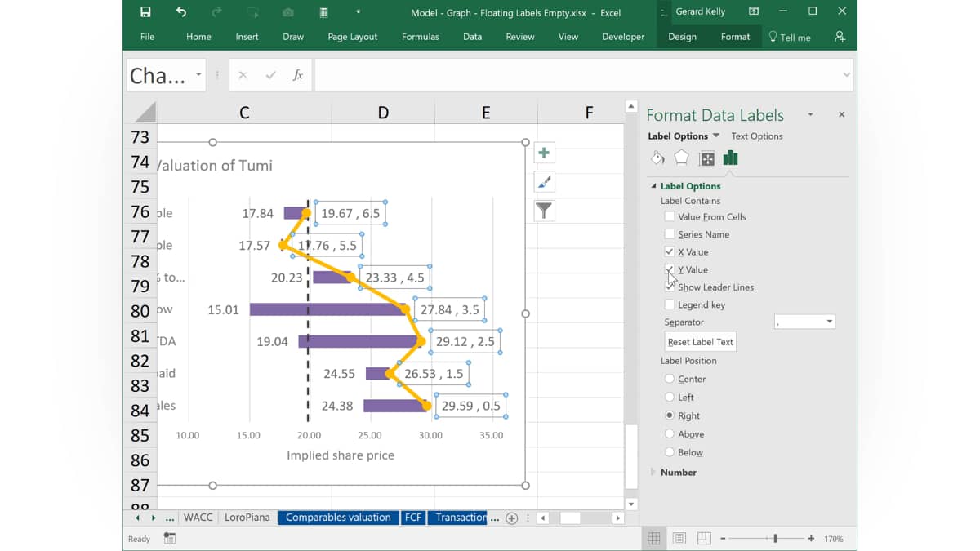Toggle Show Leader Lines checkbox
The image size is (980, 551).
coord(670,287)
